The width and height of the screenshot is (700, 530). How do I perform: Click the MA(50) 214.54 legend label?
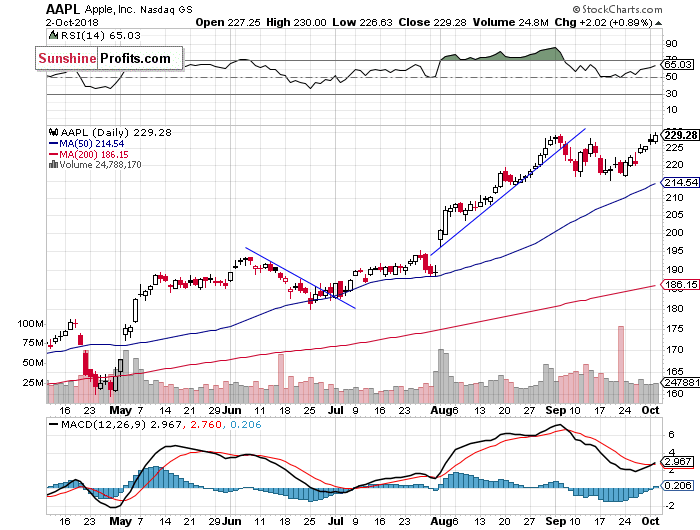(x=92, y=144)
